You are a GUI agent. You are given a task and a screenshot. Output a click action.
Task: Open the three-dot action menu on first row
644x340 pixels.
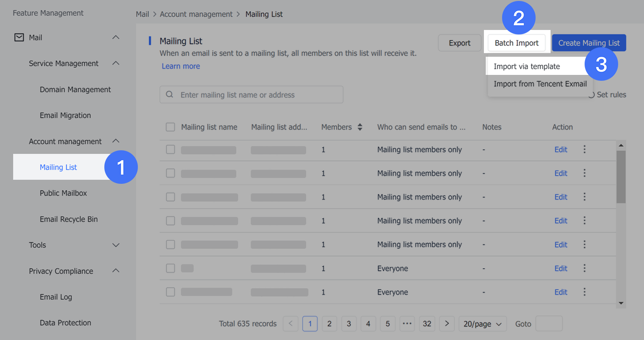585,149
